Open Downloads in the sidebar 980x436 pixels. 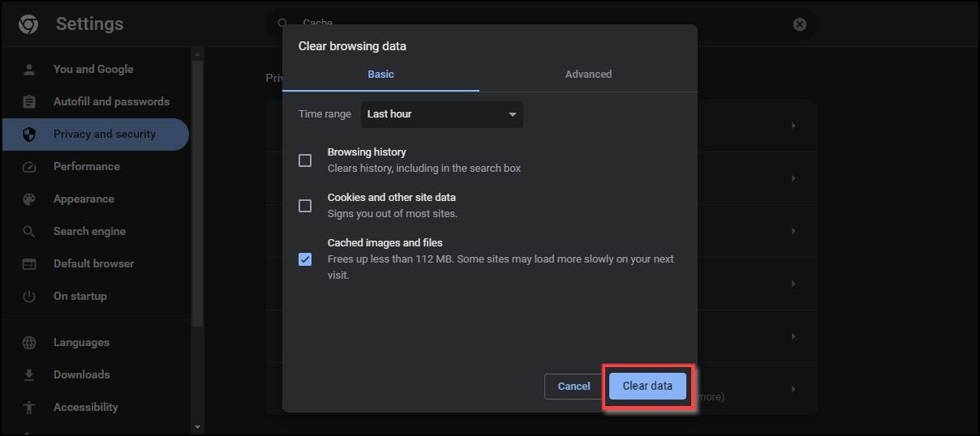(x=81, y=374)
